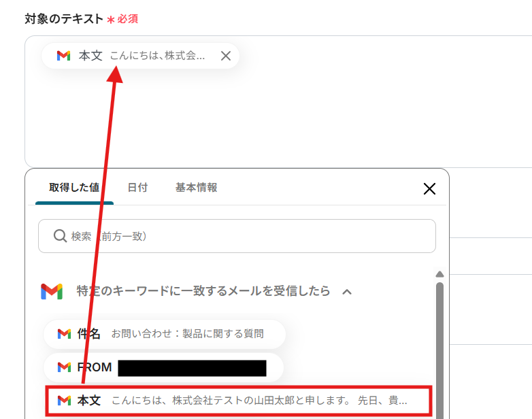Choose the FROM value item
Viewport: 532px width, 419px height.
coord(163,367)
